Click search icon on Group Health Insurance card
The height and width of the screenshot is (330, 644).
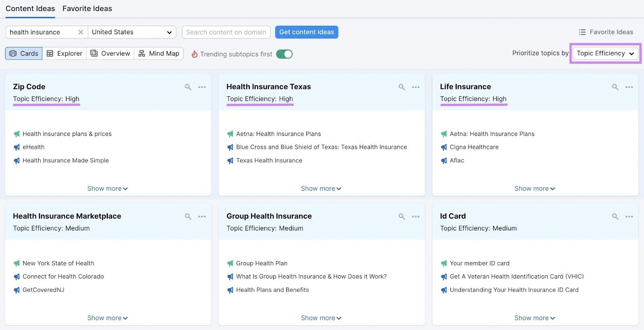[402, 216]
